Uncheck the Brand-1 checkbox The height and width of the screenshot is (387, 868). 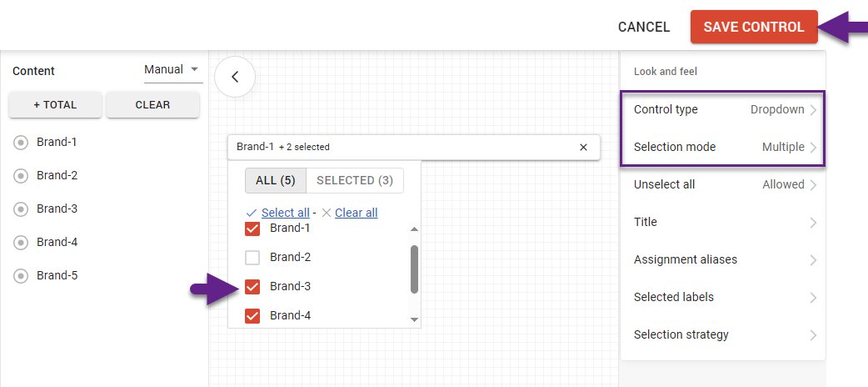(253, 229)
